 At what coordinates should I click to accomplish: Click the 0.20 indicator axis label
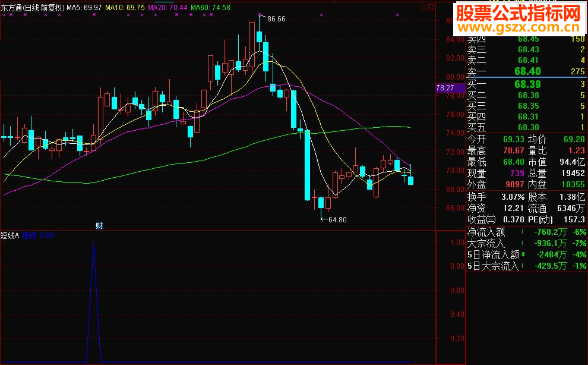(457, 338)
